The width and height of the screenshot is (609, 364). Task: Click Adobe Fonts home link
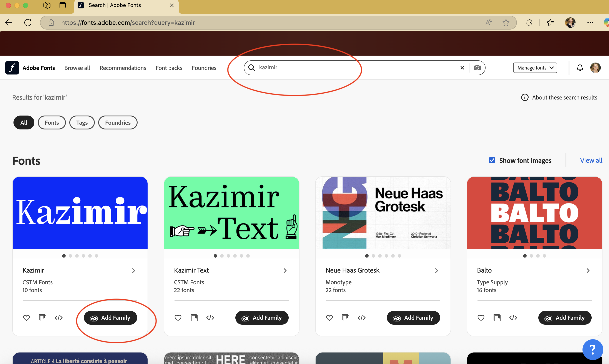[x=38, y=68]
